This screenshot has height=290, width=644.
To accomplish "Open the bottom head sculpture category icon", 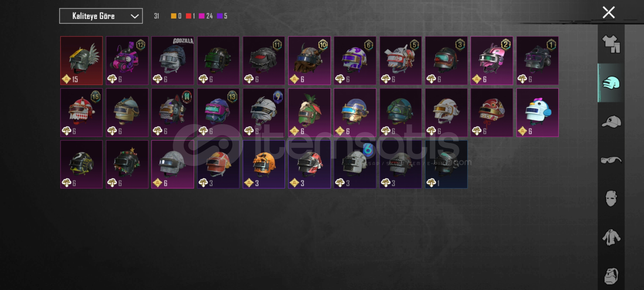I will click(611, 276).
